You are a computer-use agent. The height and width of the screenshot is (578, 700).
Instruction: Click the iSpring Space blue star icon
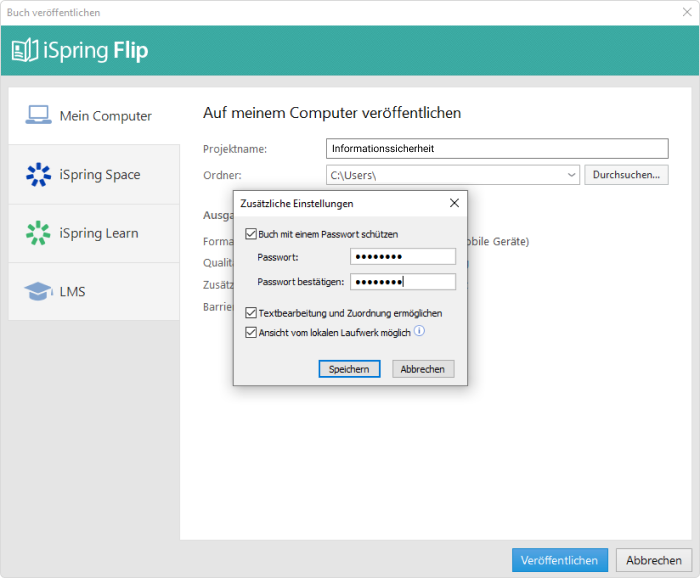pyautogui.click(x=38, y=174)
